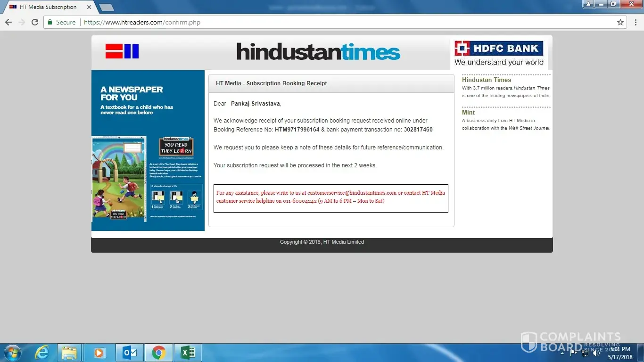Click the 'A Newspaper For You' ad banner
The height and width of the screenshot is (362, 644).
148,150
